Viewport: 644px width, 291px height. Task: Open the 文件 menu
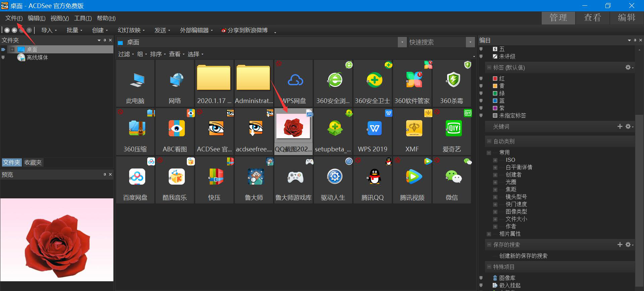(x=14, y=18)
